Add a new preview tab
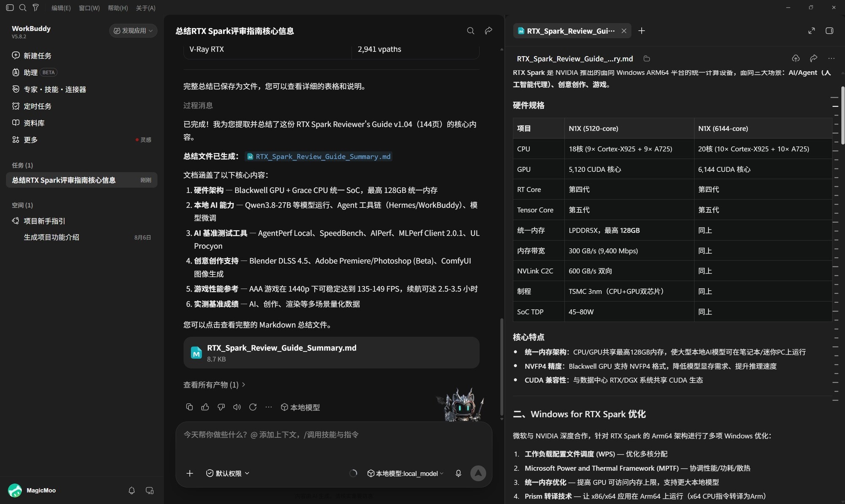 [641, 31]
